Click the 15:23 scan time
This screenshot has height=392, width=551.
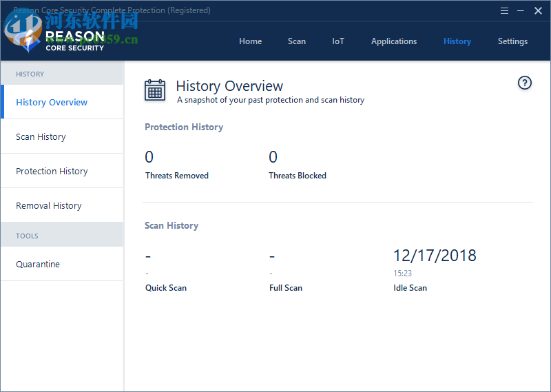(402, 274)
